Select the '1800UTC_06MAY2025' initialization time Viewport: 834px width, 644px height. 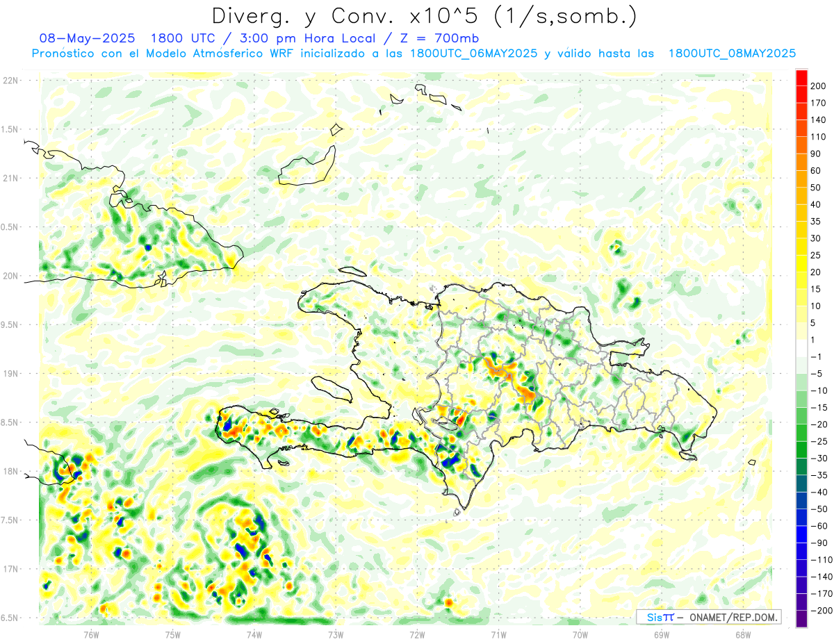pyautogui.click(x=473, y=53)
